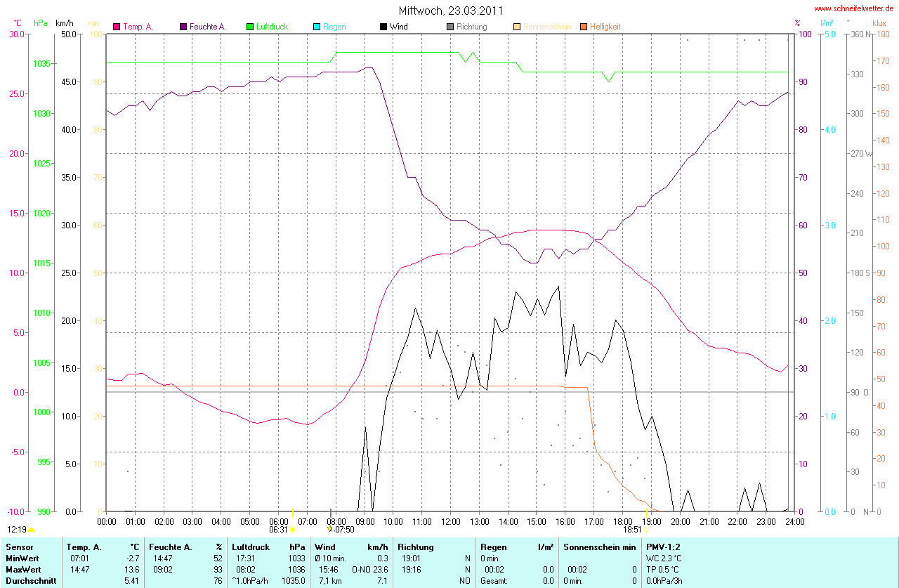Click the yellow icon beside 12:19

[32, 530]
